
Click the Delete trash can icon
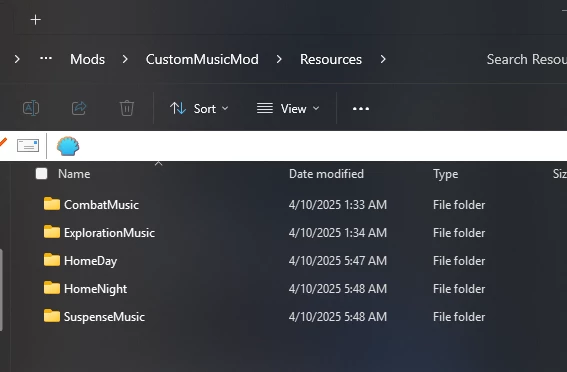coord(127,108)
